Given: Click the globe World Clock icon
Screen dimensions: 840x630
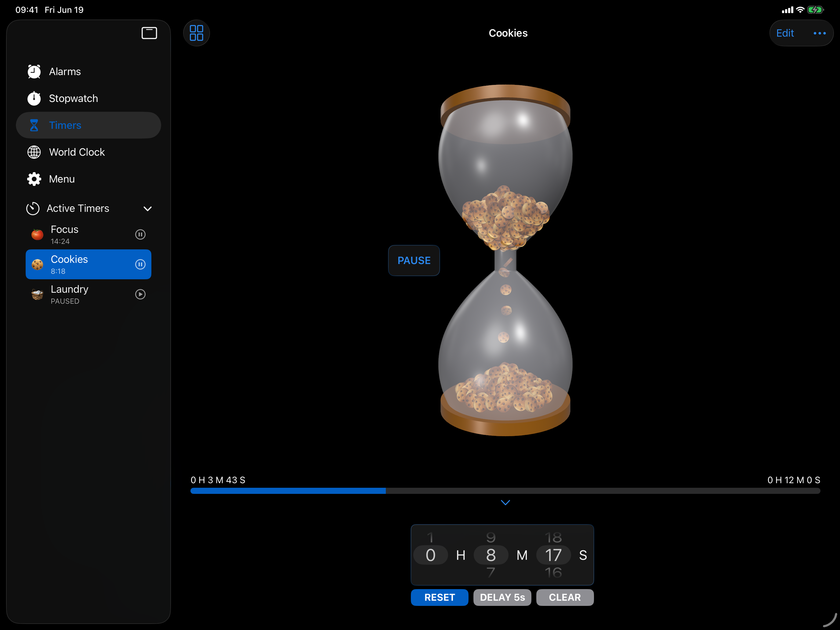Looking at the screenshot, I should point(34,152).
